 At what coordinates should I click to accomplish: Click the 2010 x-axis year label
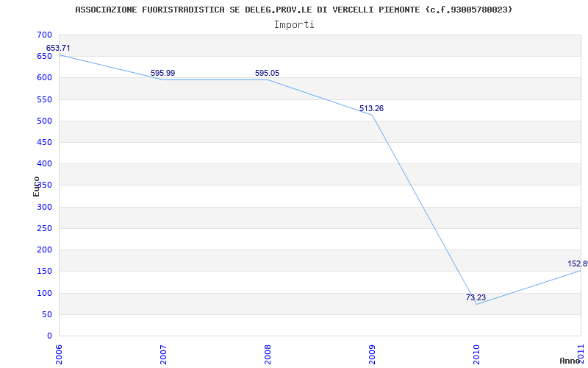click(476, 355)
